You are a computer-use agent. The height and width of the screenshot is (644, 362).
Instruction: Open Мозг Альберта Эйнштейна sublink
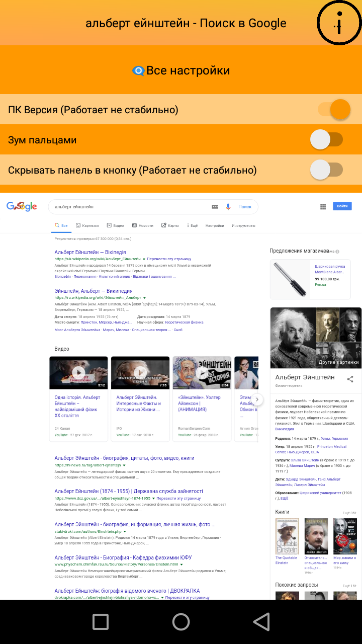pyautogui.click(x=77, y=330)
